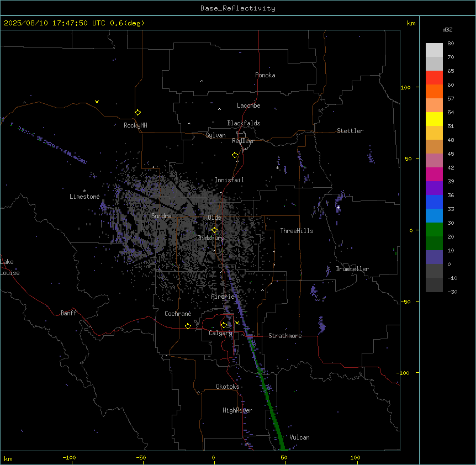The height and width of the screenshot is (465, 476).
Task: Pick the light blue 33-30 dBZ swatch
Action: coord(434,216)
